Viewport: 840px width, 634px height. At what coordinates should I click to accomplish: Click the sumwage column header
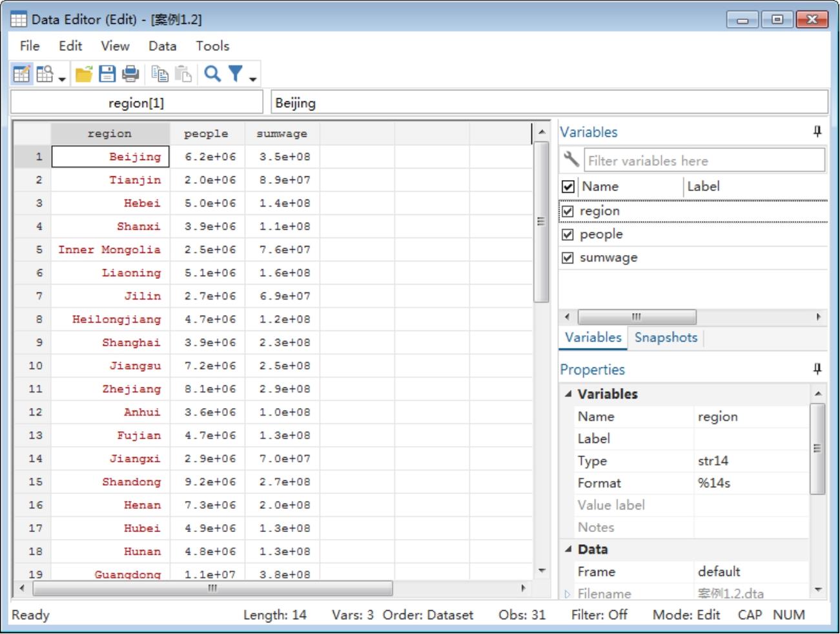282,134
